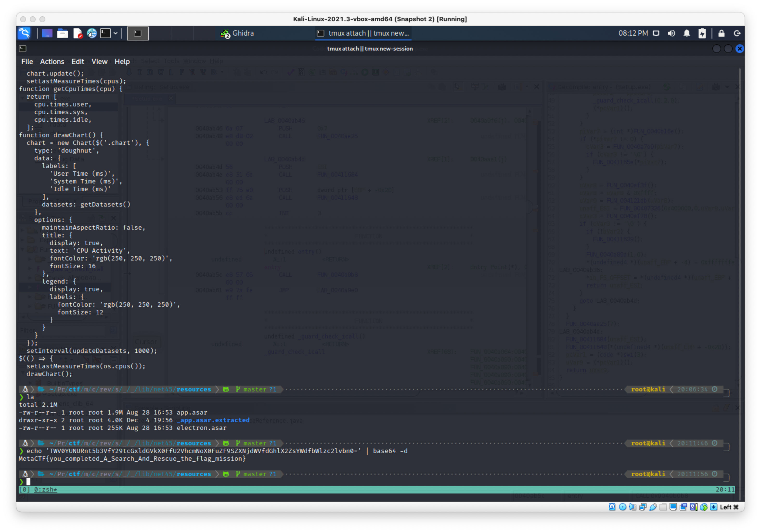The height and width of the screenshot is (532, 761).
Task: Open the file manager launcher icon
Action: (x=62, y=33)
